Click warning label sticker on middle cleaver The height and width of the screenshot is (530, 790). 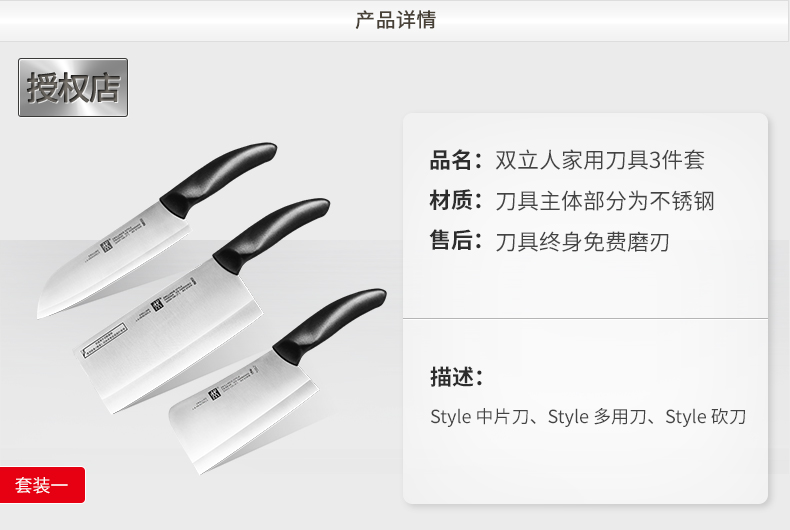click(104, 341)
